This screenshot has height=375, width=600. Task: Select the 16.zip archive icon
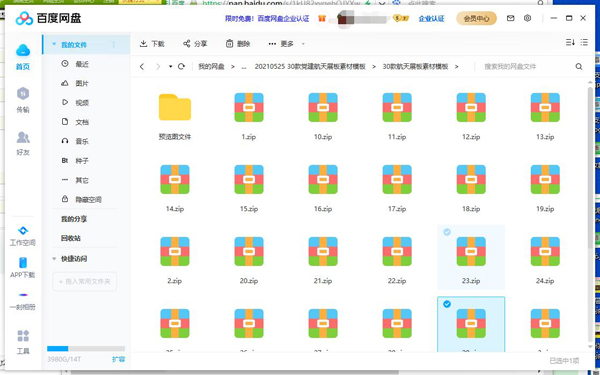pyautogui.click(x=323, y=179)
